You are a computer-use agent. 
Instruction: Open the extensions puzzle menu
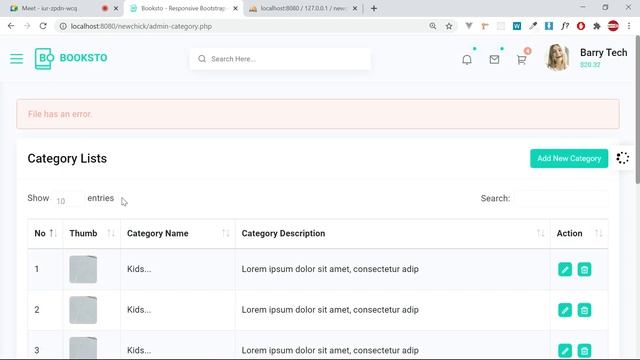(597, 26)
